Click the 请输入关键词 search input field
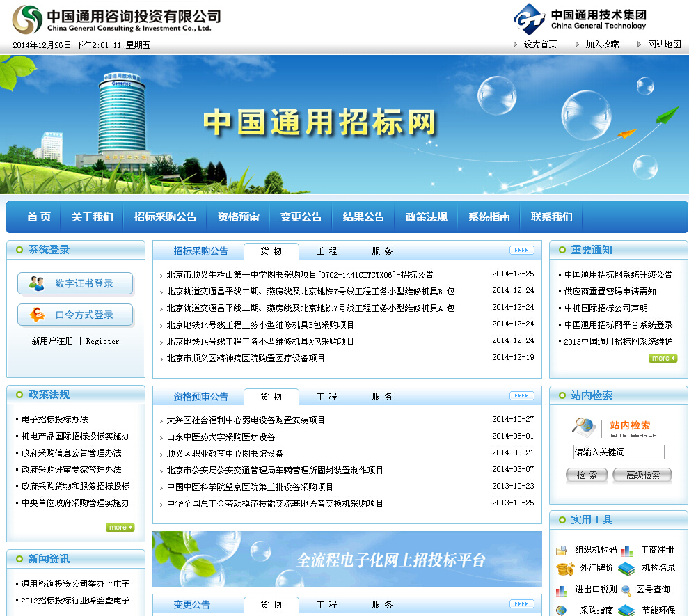689x616 pixels. click(618, 452)
